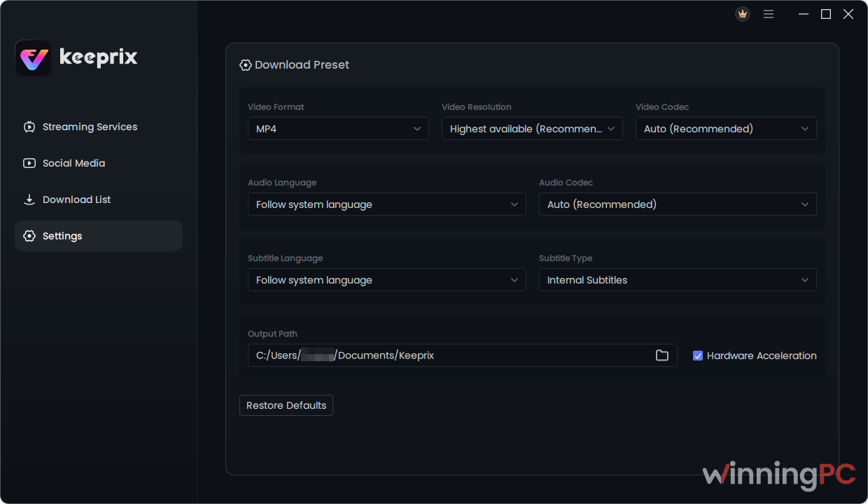Open the Audio Codec dropdown

point(678,204)
